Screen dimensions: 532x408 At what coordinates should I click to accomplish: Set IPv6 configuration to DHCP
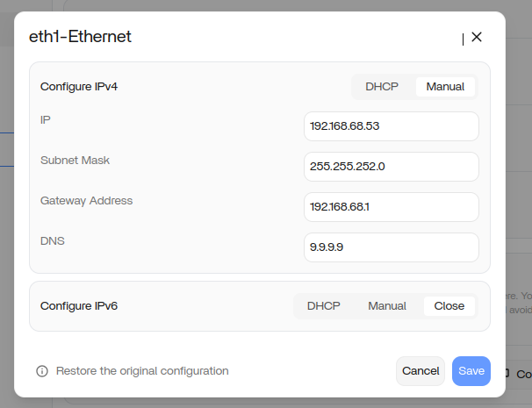323,306
